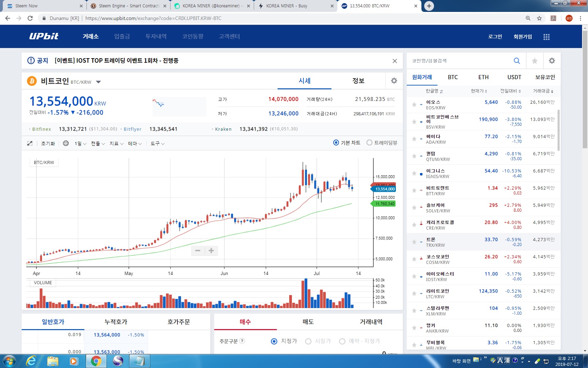Click the globe timezone icon on chart toolbar
Image resolution: width=588 pixels, height=368 pixels.
[x=66, y=143]
